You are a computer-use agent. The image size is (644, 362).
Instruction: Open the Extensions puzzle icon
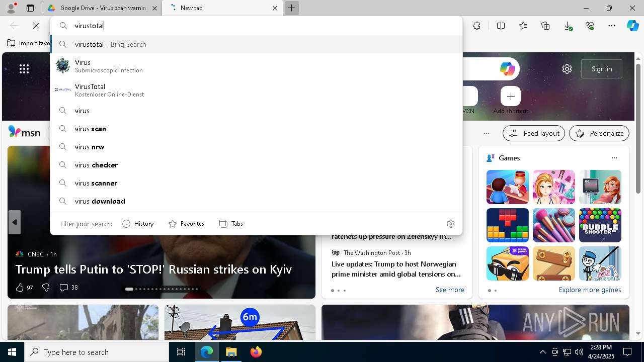pos(476,26)
